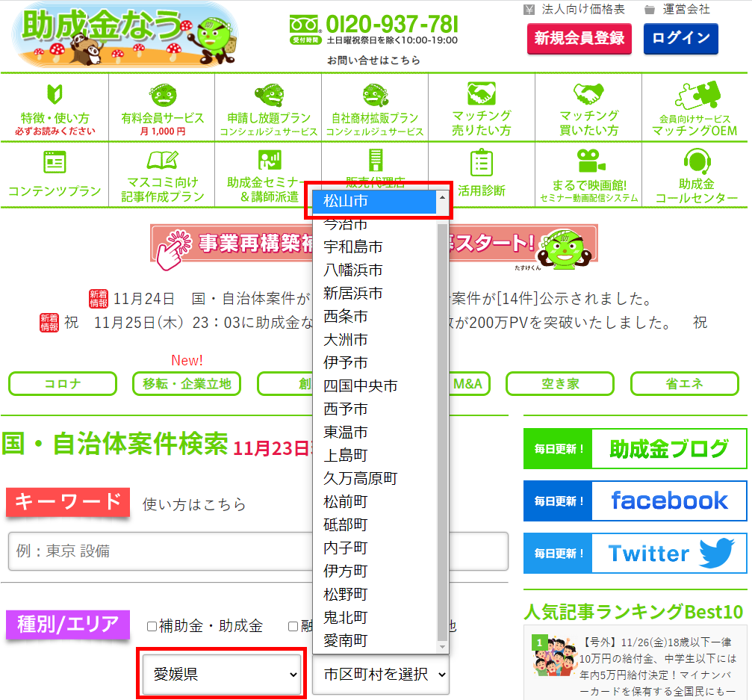Image resolution: width=752 pixels, height=700 pixels.
Task: Open マスコミ向け記事作成プラン book icon
Action: coord(162,161)
